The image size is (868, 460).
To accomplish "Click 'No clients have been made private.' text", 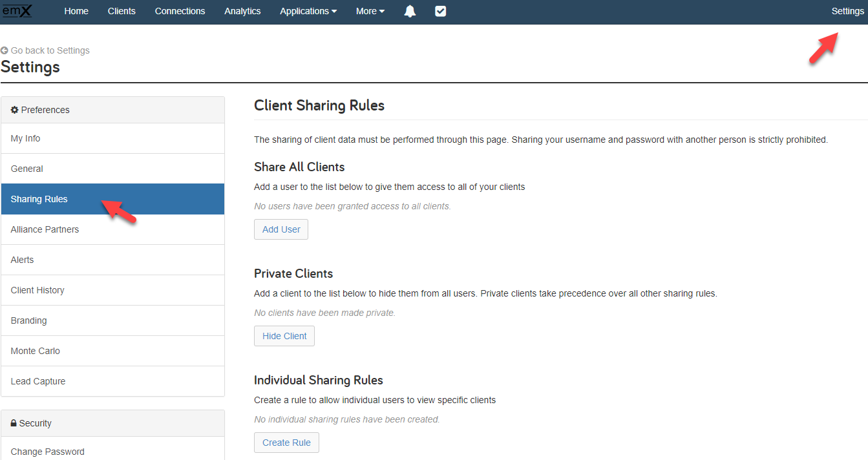I will coord(324,313).
